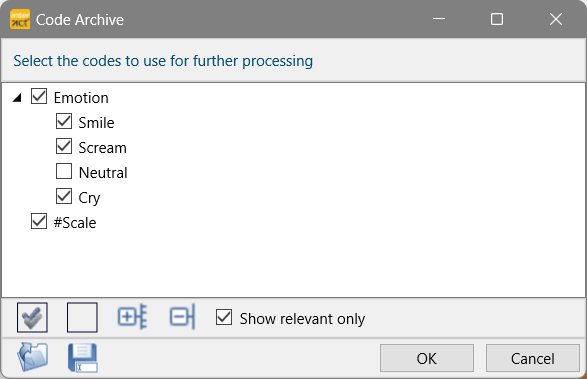Uncheck the Smile code checkbox
Image resolution: width=587 pixels, height=379 pixels.
(x=64, y=121)
